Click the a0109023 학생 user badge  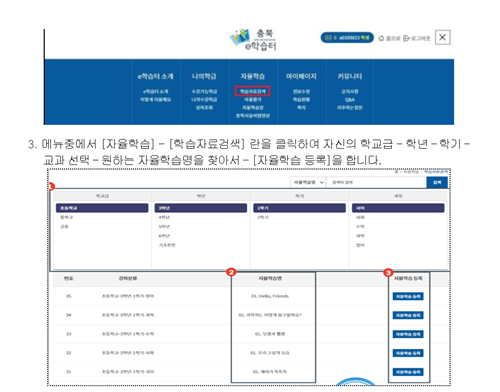click(347, 38)
